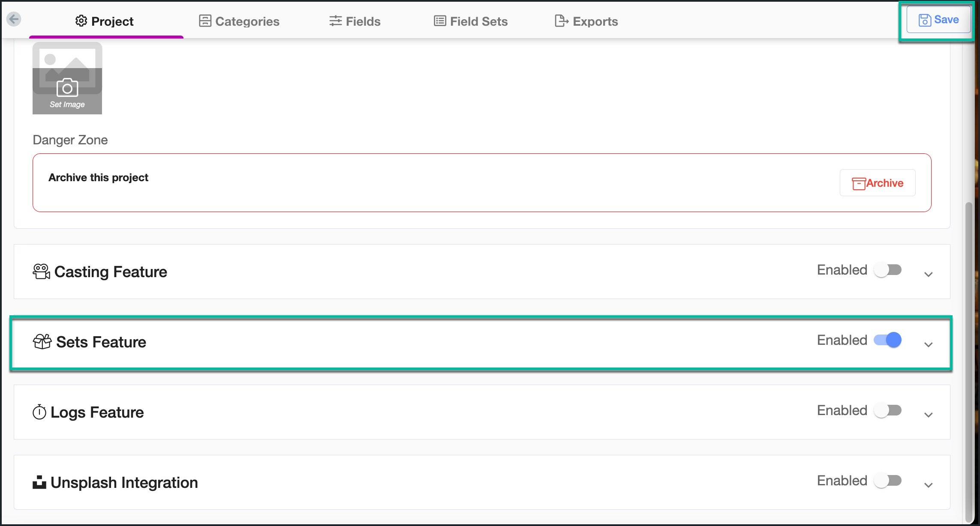Expand the Sets Feature chevron
This screenshot has height=526, width=980.
point(929,345)
